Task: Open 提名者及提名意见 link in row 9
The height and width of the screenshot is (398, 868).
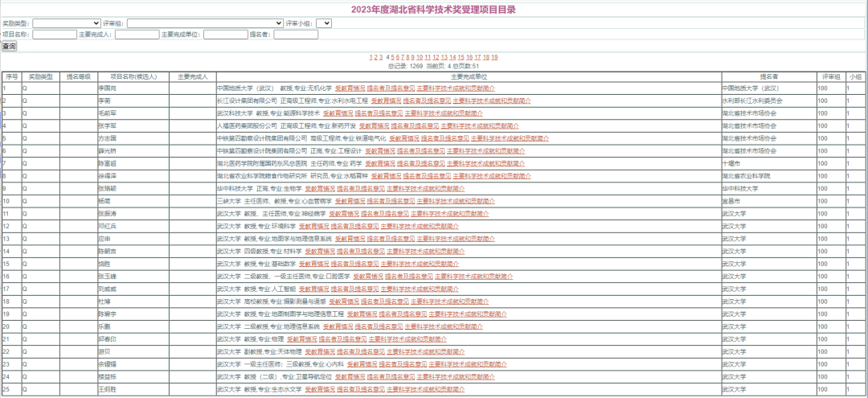Action: pos(360,188)
